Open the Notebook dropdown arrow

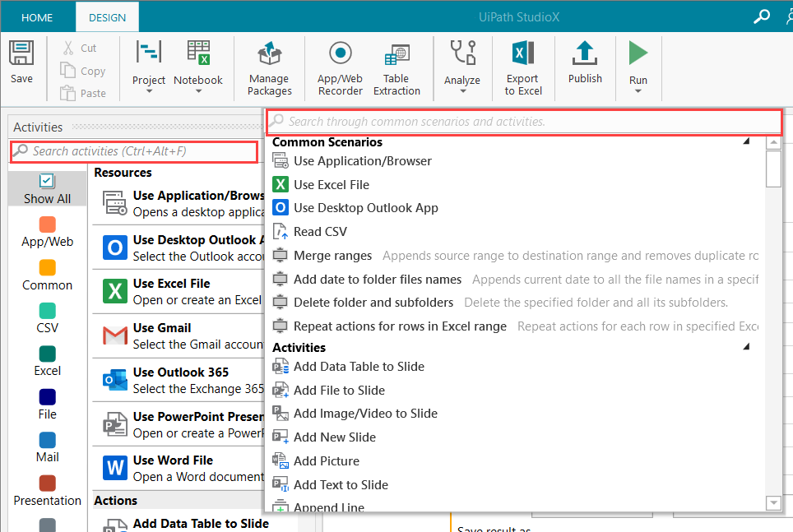tap(198, 91)
